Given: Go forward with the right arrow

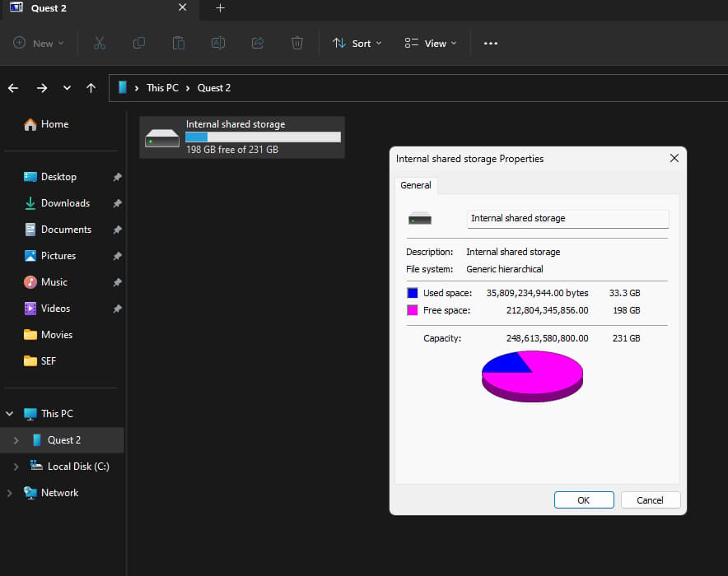Looking at the screenshot, I should click(42, 88).
